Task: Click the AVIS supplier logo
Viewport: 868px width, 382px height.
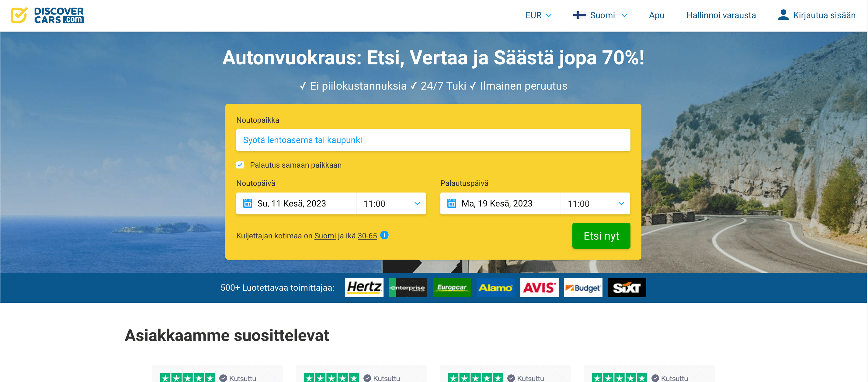Action: (539, 288)
